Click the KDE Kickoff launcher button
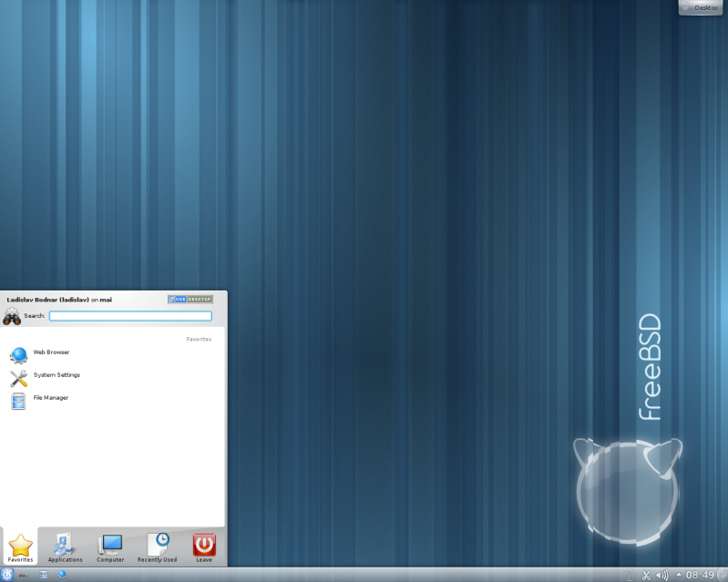 point(7,575)
